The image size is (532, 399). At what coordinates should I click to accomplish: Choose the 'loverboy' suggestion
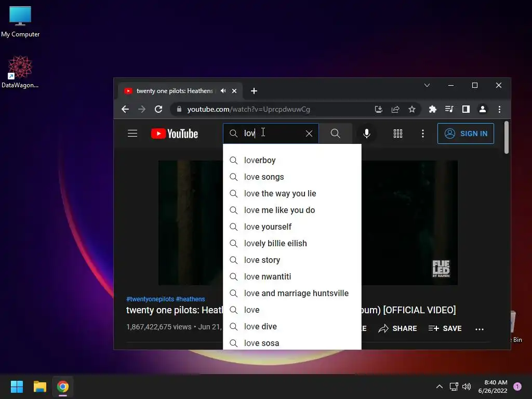pos(292,160)
